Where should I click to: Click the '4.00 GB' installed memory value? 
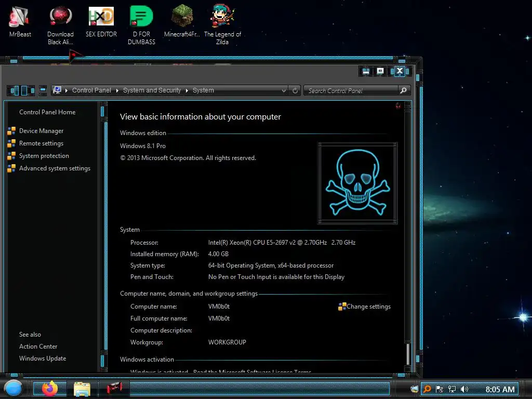pyautogui.click(x=218, y=254)
